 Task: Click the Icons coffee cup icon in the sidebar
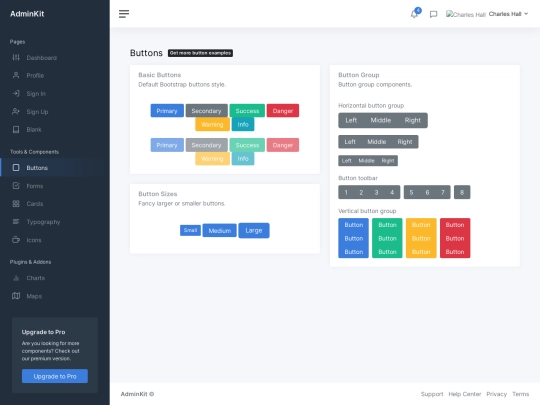click(16, 240)
